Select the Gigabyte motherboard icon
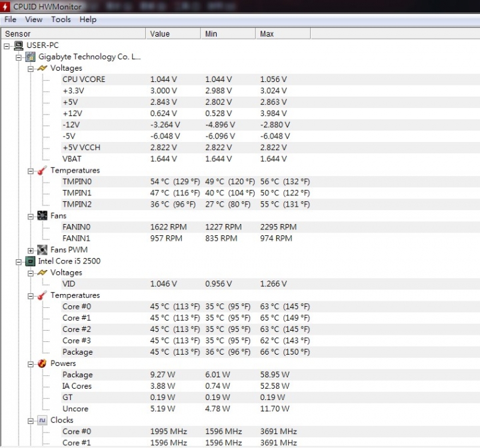Viewport: 480px width, 448px height. coord(30,57)
